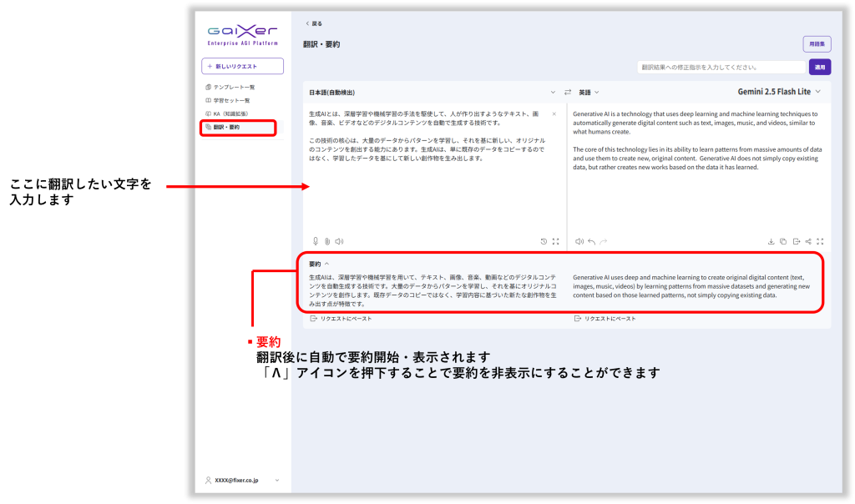Collapse the 要約 summary section
Screen dimensions: 855x504
pyautogui.click(x=326, y=264)
